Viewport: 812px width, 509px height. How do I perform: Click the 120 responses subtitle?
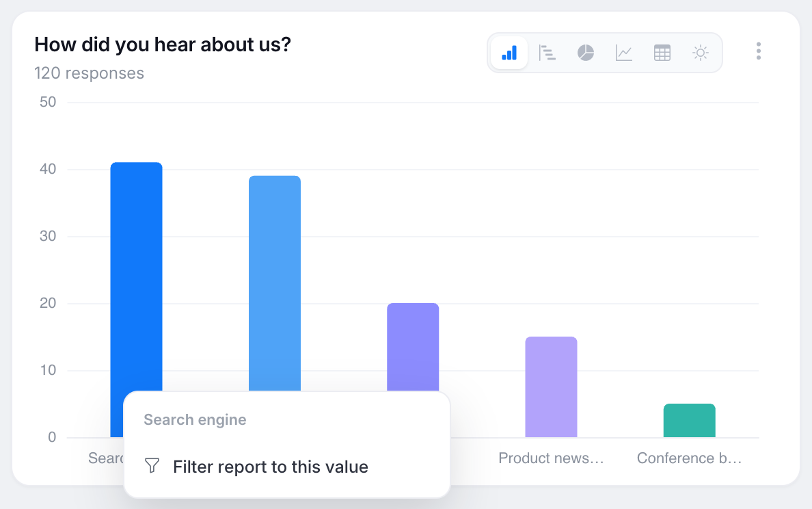click(x=89, y=73)
